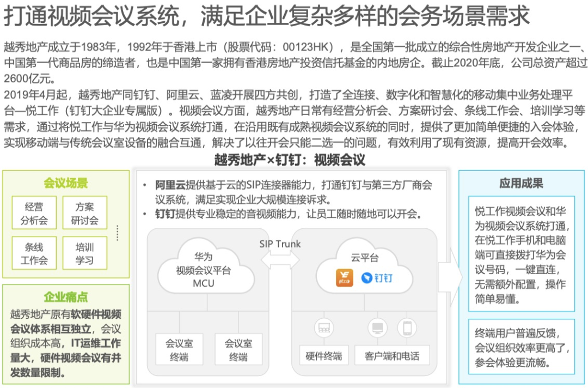Select the 方案研讨会 box
The image size is (588, 388).
[84, 213]
